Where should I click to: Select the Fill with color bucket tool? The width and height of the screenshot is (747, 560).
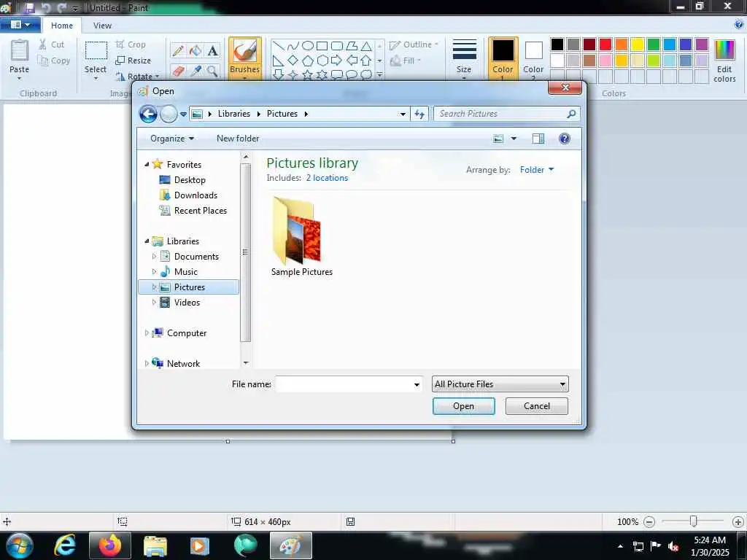point(196,50)
